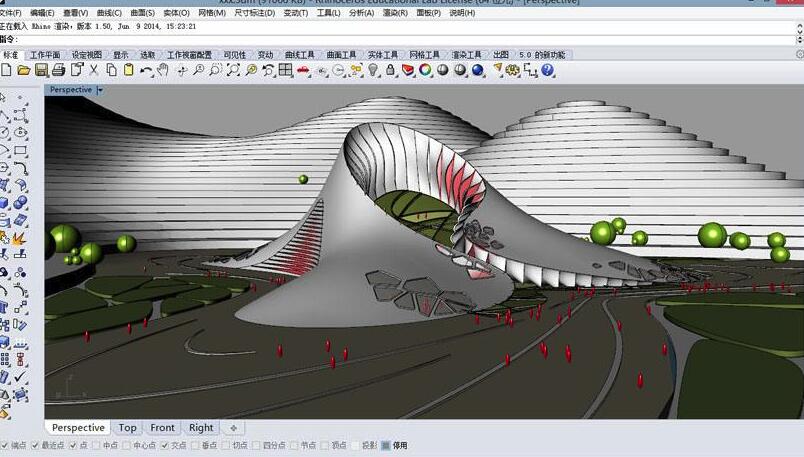This screenshot has height=457, width=804.
Task: Open the Perspective viewport title dropdown arrow
Action: (x=98, y=90)
